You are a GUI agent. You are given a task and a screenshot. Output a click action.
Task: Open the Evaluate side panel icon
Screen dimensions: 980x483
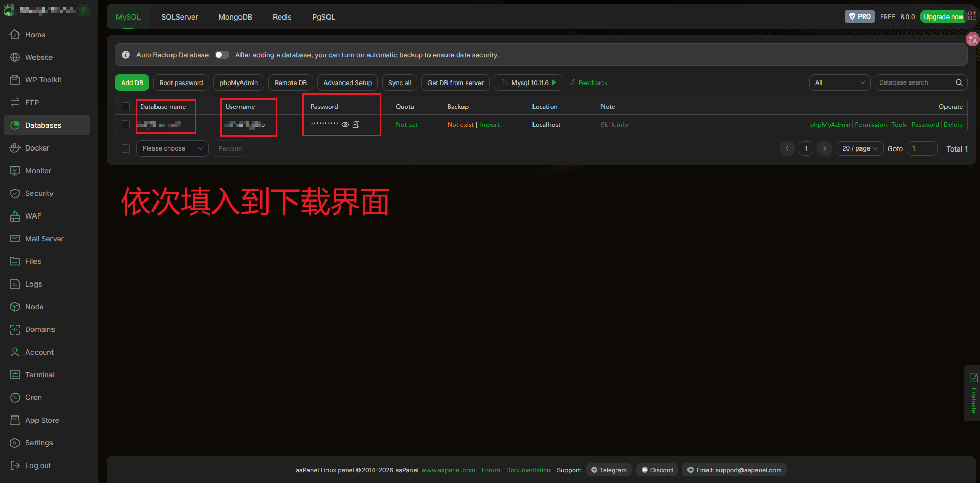(x=973, y=378)
